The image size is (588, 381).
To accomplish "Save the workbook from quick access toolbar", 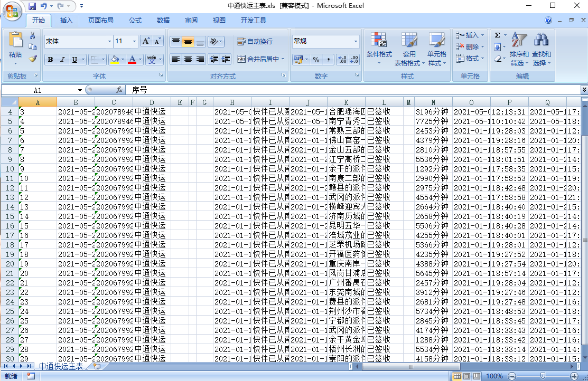I will pos(32,6).
